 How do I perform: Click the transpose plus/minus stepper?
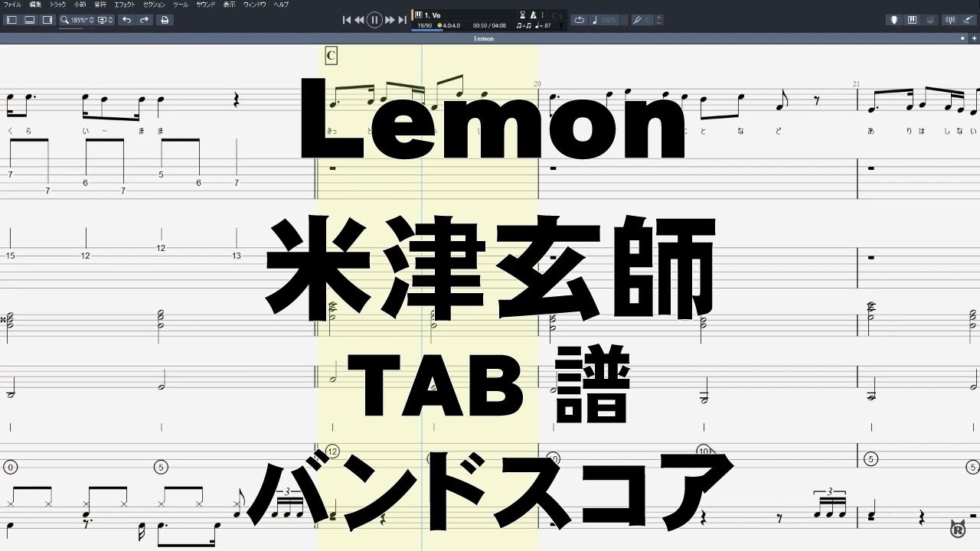659,20
